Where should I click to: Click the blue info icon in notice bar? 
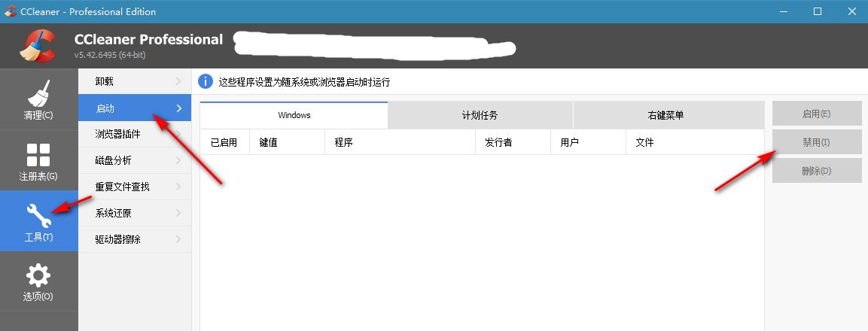coord(206,82)
